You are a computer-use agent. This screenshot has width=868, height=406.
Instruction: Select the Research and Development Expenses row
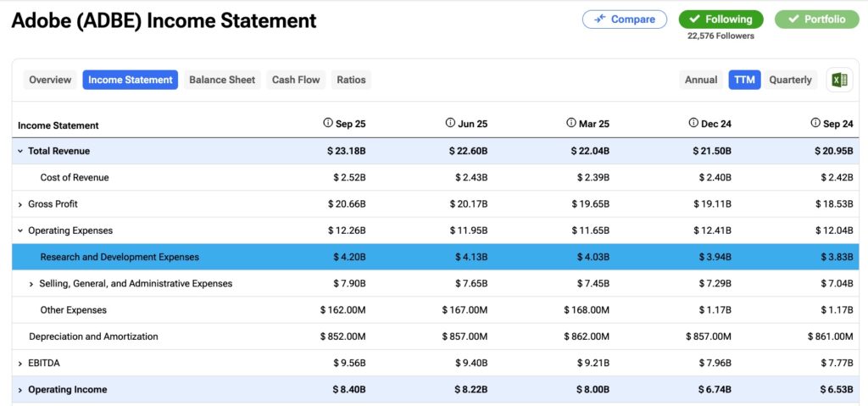tap(120, 257)
